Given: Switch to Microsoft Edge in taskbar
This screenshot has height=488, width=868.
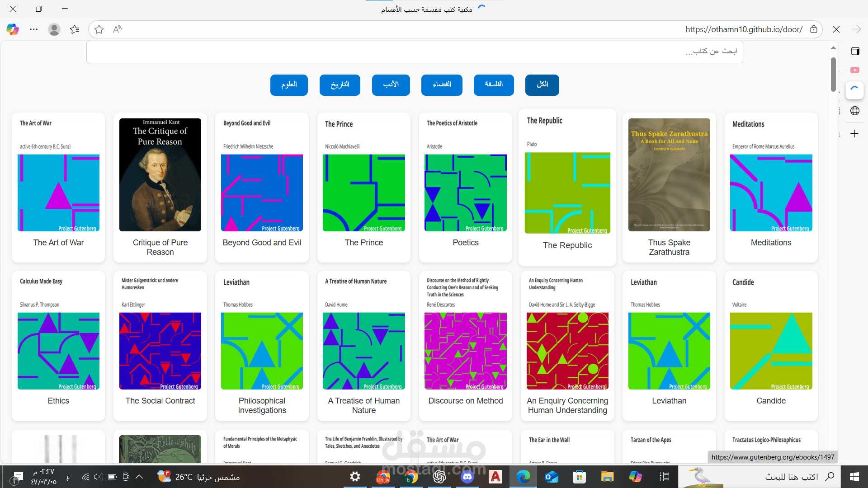Looking at the screenshot, I should click(523, 477).
